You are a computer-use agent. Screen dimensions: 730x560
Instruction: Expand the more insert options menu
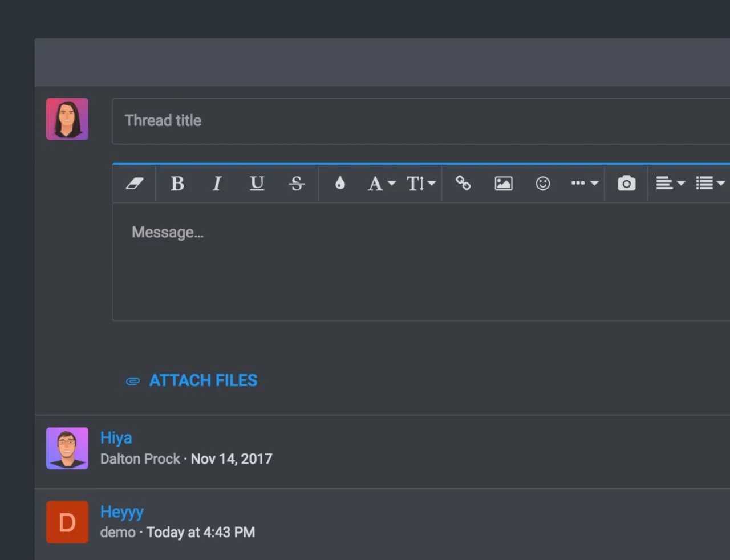tap(584, 184)
